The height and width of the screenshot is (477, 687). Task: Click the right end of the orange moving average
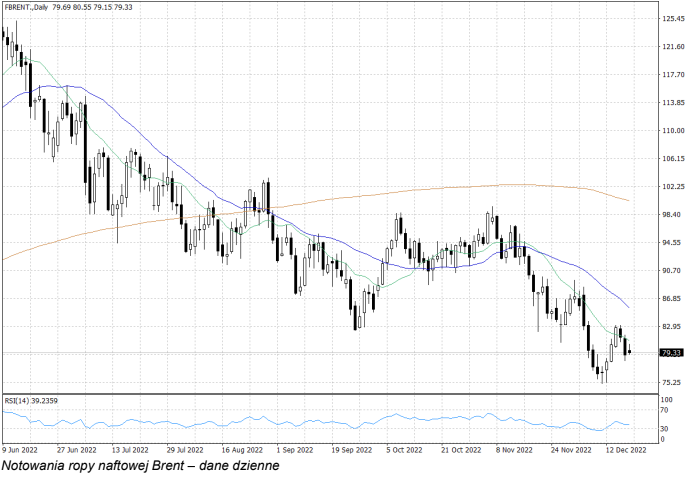(628, 200)
